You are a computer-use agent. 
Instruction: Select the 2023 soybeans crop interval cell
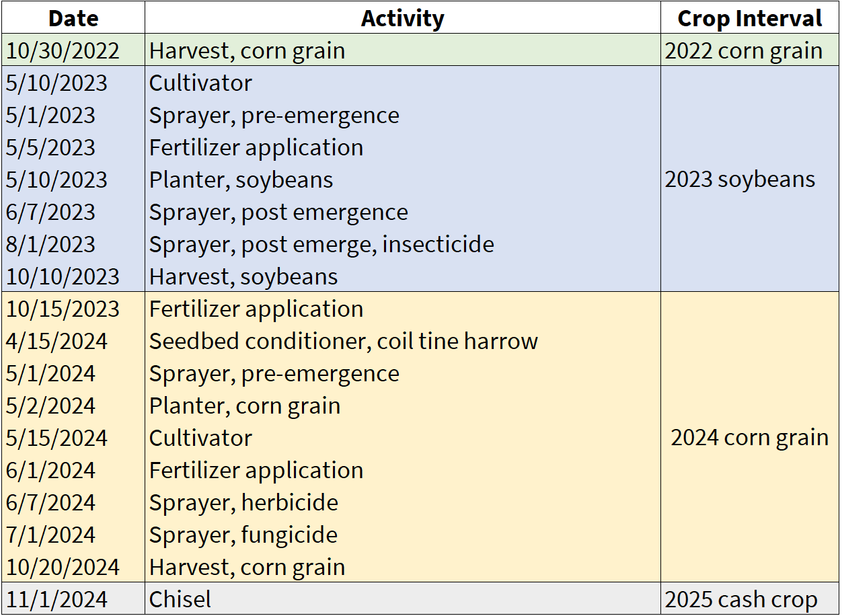pyautogui.click(x=740, y=180)
